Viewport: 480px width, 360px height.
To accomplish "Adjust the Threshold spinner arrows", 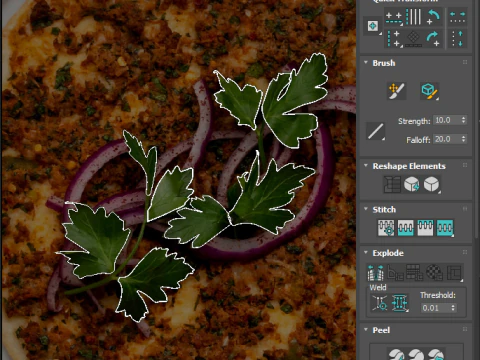I will 453,308.
